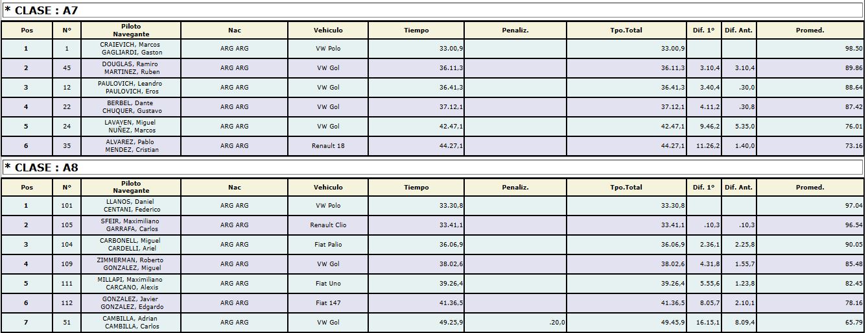The width and height of the screenshot is (868, 333).
Task: Click the 98.50 average speed cell
Action: [810, 49]
